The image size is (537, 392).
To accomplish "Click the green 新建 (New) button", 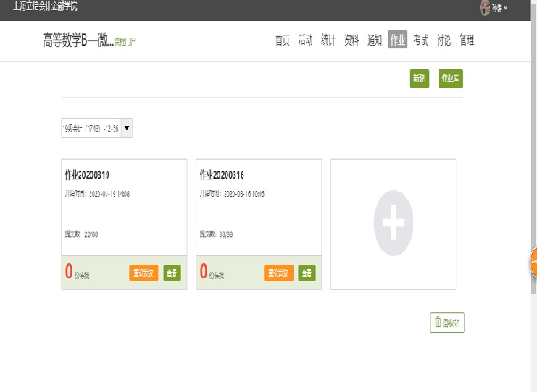I will coord(419,79).
